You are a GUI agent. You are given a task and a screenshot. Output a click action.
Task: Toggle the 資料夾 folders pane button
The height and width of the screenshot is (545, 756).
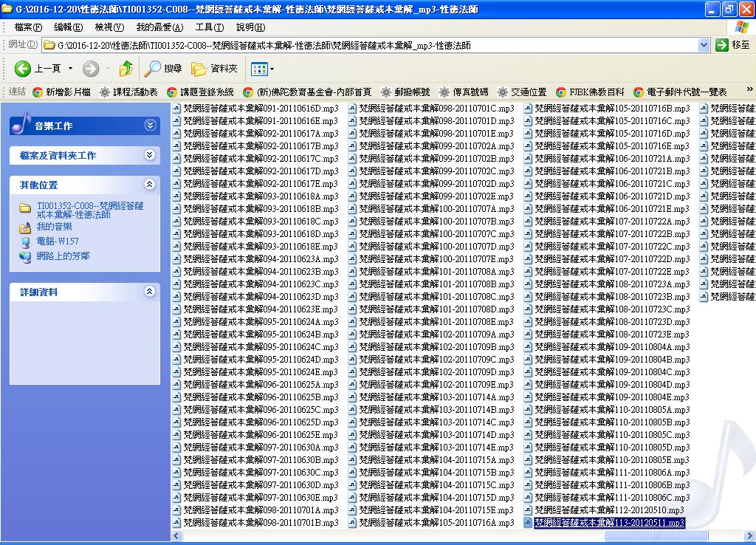click(215, 69)
